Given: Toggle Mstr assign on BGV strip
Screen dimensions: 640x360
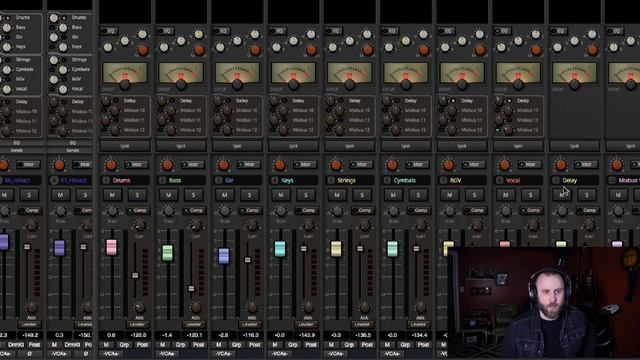Looking at the screenshot, I should click(x=473, y=164).
